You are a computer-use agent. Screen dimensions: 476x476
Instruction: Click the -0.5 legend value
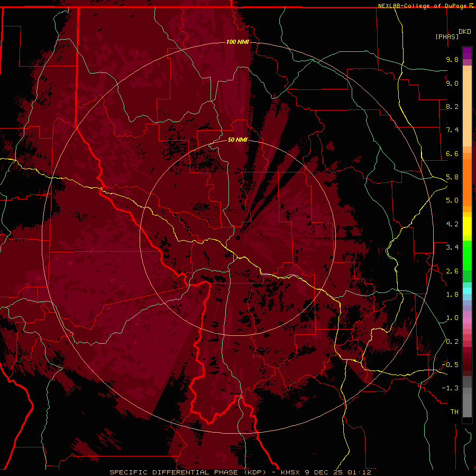[x=450, y=365]
